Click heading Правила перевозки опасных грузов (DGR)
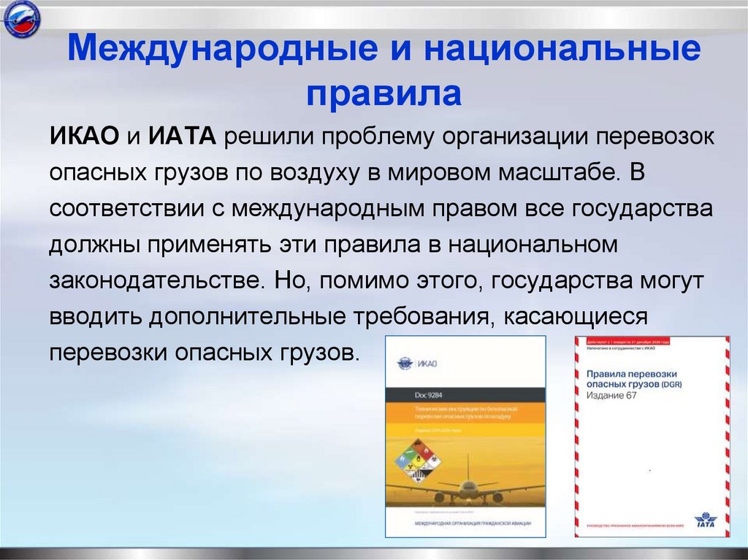Viewport: 748px width, 560px height. (x=634, y=380)
